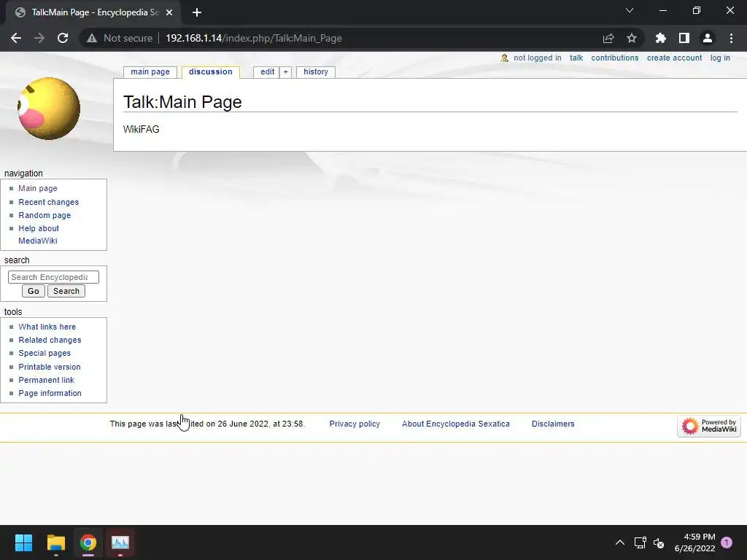Image resolution: width=747 pixels, height=560 pixels.
Task: Go to a Random page
Action: click(x=44, y=215)
